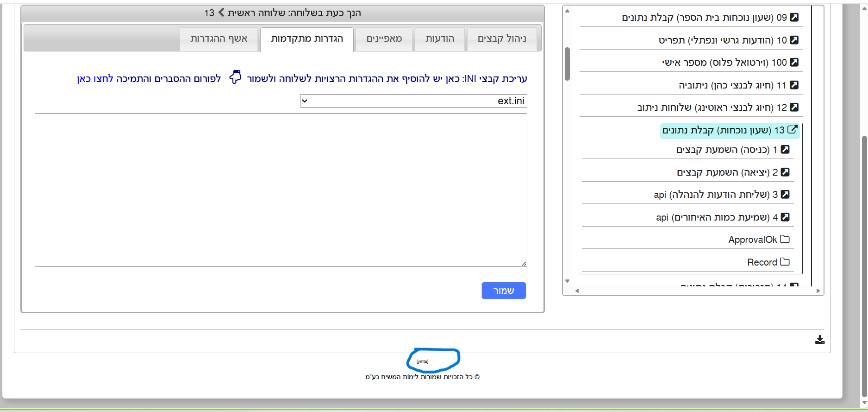
Task: Open extension 100 arrow icon
Action: pos(794,62)
